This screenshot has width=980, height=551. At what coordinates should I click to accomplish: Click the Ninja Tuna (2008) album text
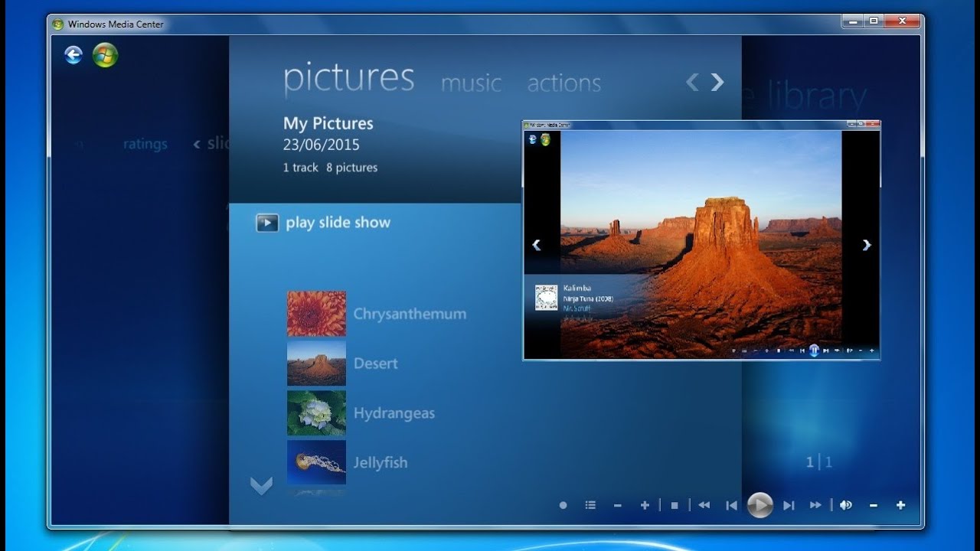[588, 298]
